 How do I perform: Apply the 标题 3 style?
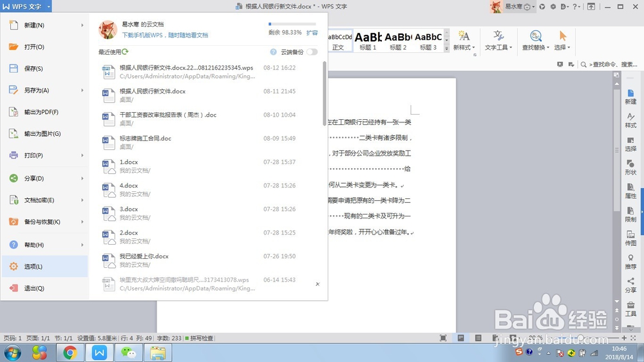click(x=428, y=41)
